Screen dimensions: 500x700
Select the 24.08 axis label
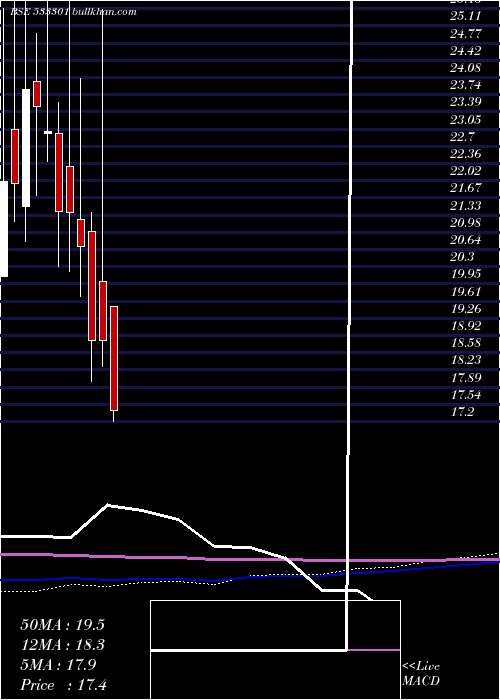pyautogui.click(x=465, y=68)
